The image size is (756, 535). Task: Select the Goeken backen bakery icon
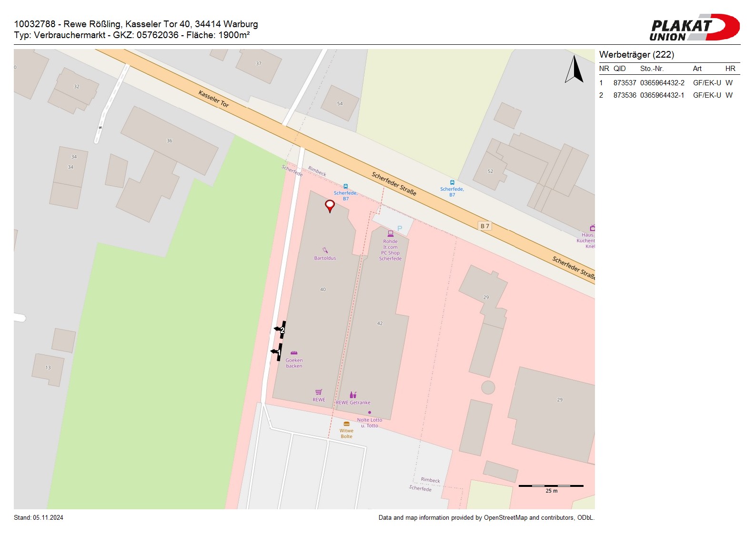coord(294,353)
